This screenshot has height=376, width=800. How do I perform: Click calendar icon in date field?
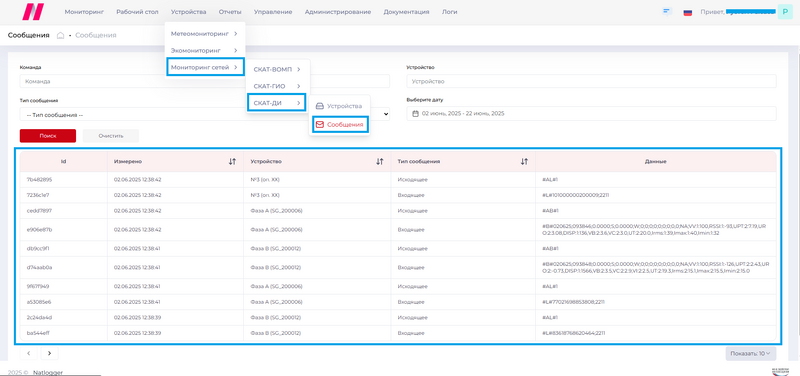click(415, 114)
